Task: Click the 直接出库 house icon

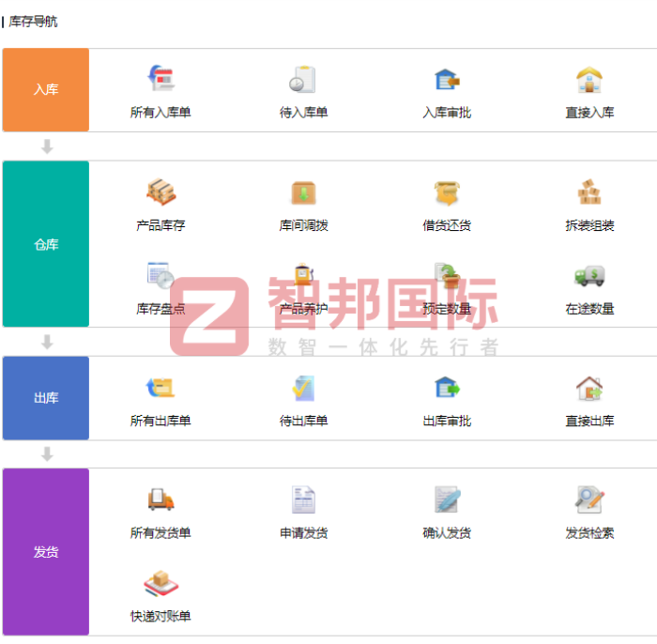Action: tap(589, 388)
